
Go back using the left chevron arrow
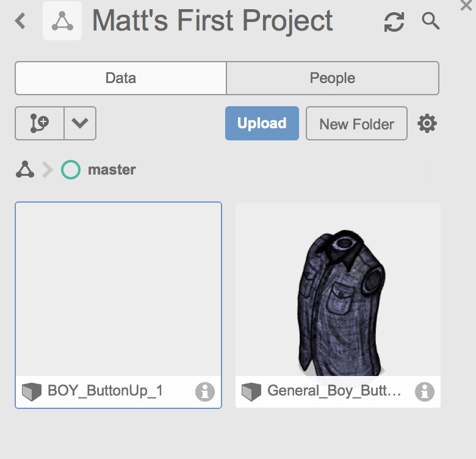21,21
